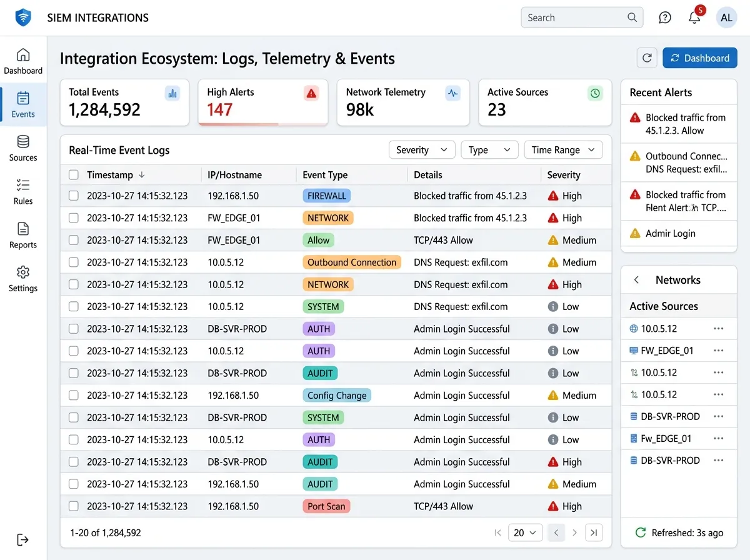This screenshot has width=750, height=560.
Task: Check the checkbox for 192.168.1.50 AUDIT row
Action: pyautogui.click(x=74, y=484)
